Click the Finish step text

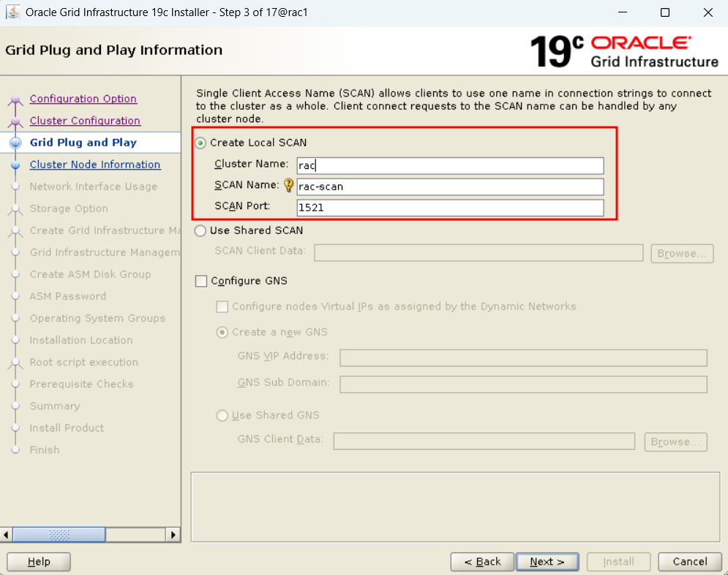click(45, 450)
